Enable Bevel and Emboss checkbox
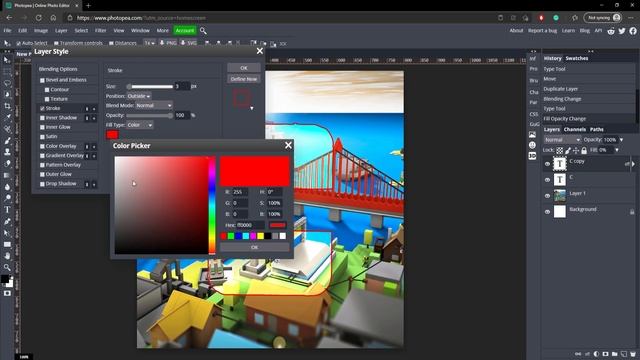Screen dimensions: 640x360 42,80
